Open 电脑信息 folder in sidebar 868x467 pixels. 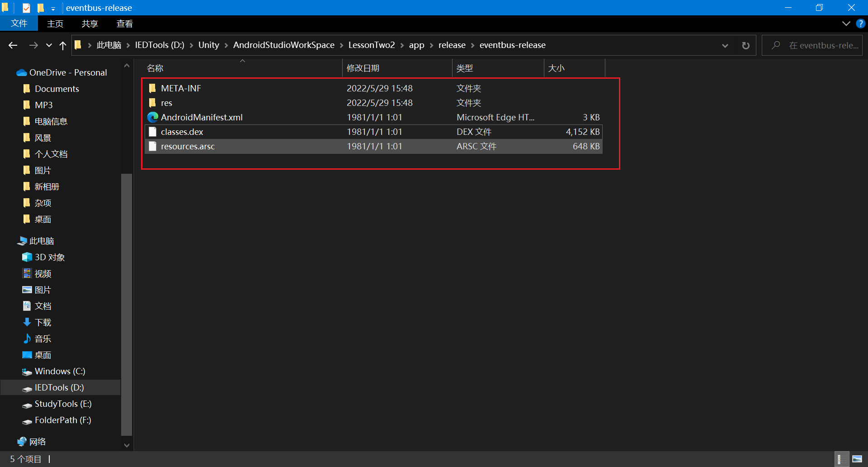click(45, 121)
